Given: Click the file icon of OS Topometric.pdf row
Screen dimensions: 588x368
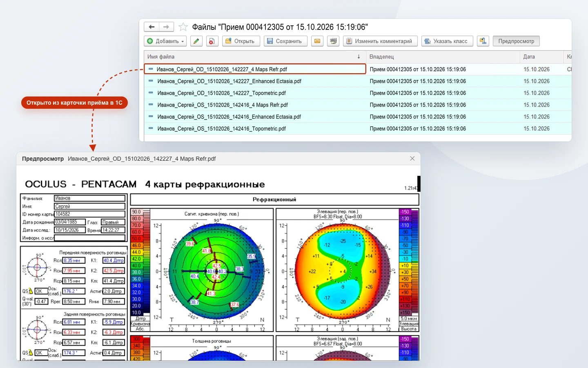Looking at the screenshot, I should [x=151, y=128].
